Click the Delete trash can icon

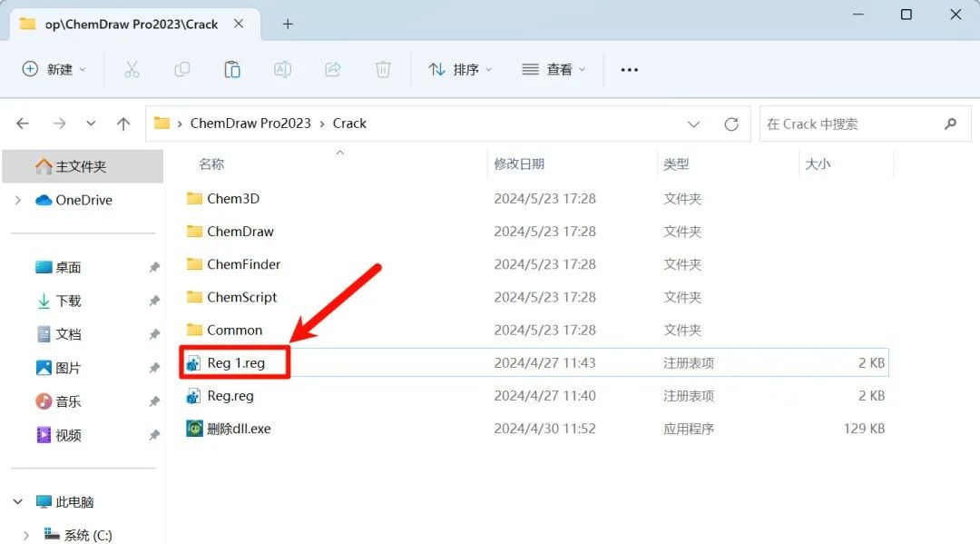point(383,69)
